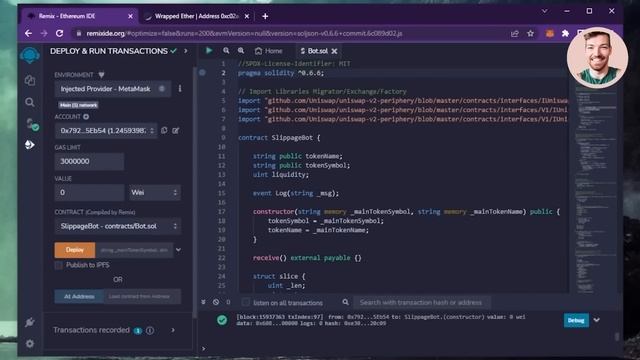Open a new browser tab
The width and height of the screenshot is (640, 360).
coord(265,16)
